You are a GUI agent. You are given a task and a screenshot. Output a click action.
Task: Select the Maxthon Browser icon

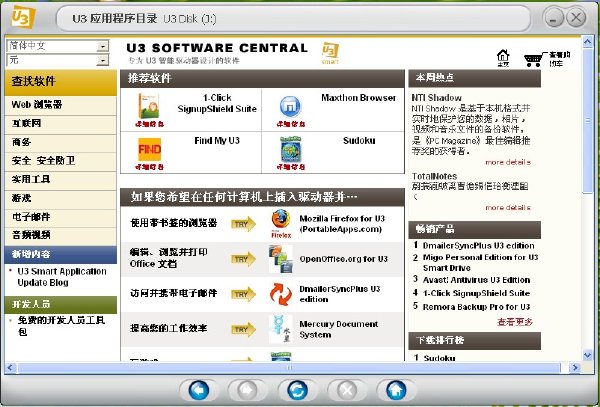[x=290, y=107]
